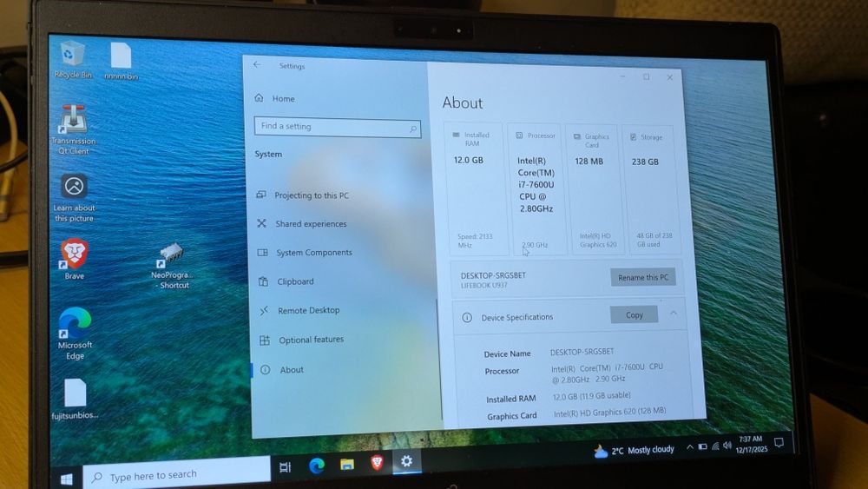Click Rename this PC button
This screenshot has width=868, height=489.
pyautogui.click(x=642, y=277)
